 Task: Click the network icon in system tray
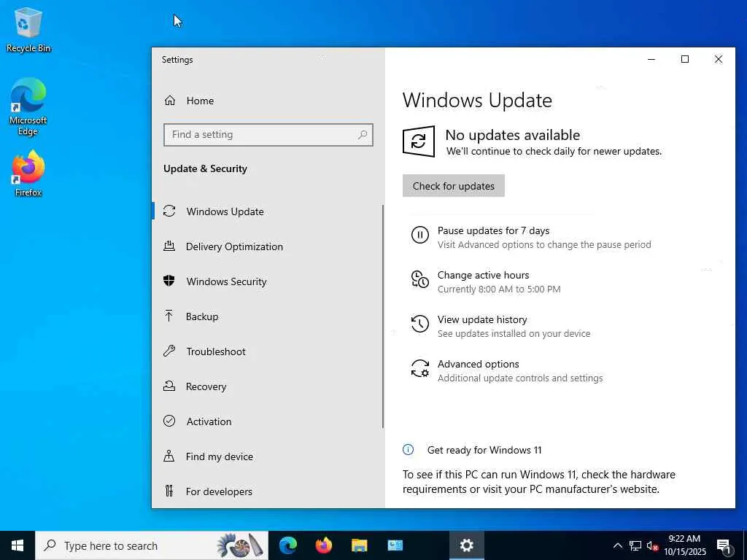[x=635, y=545]
